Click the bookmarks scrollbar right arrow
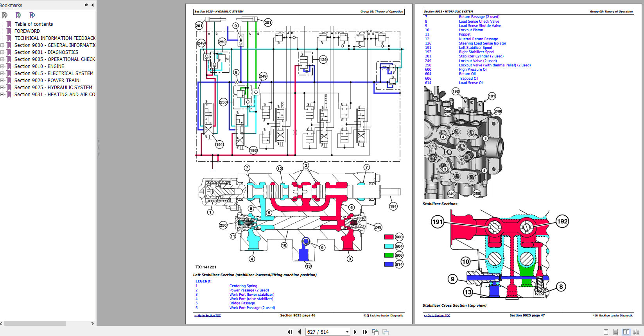 93,323
